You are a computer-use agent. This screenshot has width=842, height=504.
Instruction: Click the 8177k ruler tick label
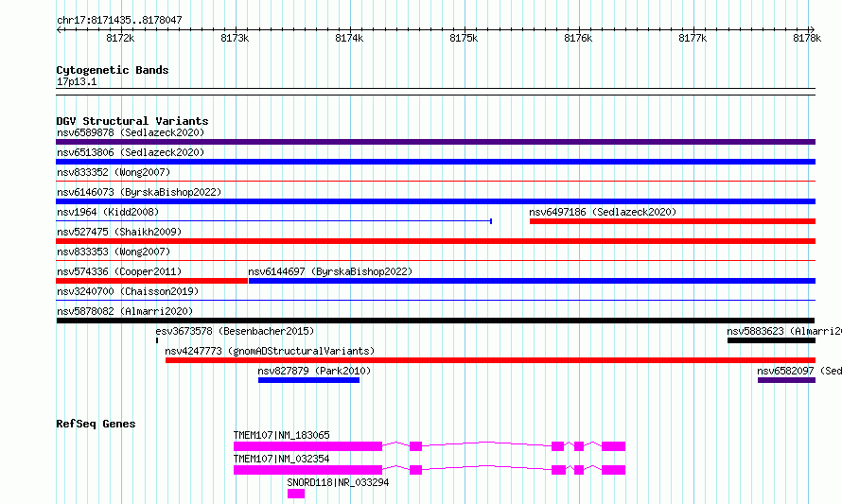(x=693, y=38)
